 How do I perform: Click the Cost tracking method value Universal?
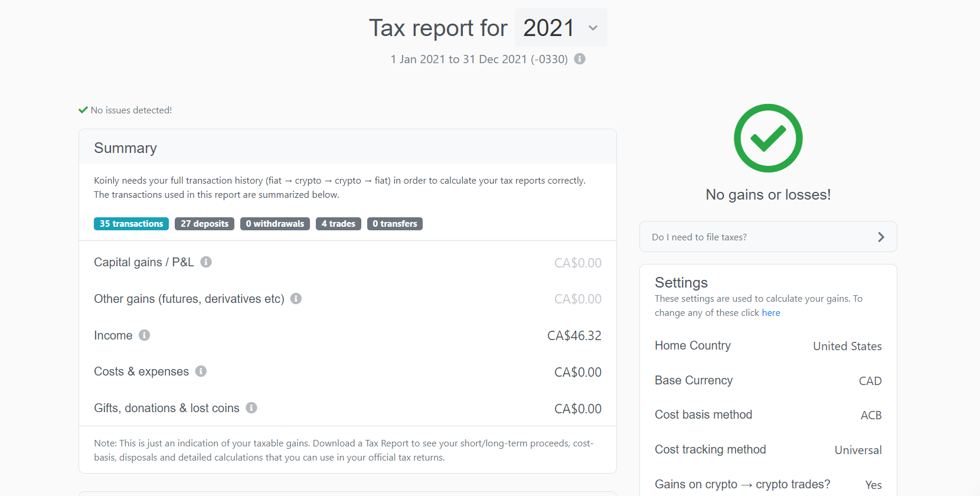(x=858, y=451)
